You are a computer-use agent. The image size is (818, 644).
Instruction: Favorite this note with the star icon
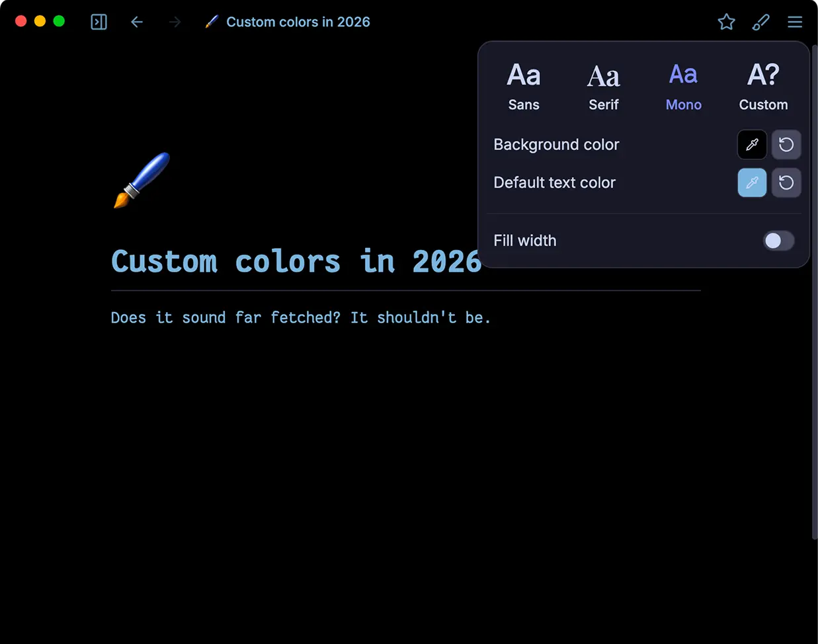click(x=726, y=22)
